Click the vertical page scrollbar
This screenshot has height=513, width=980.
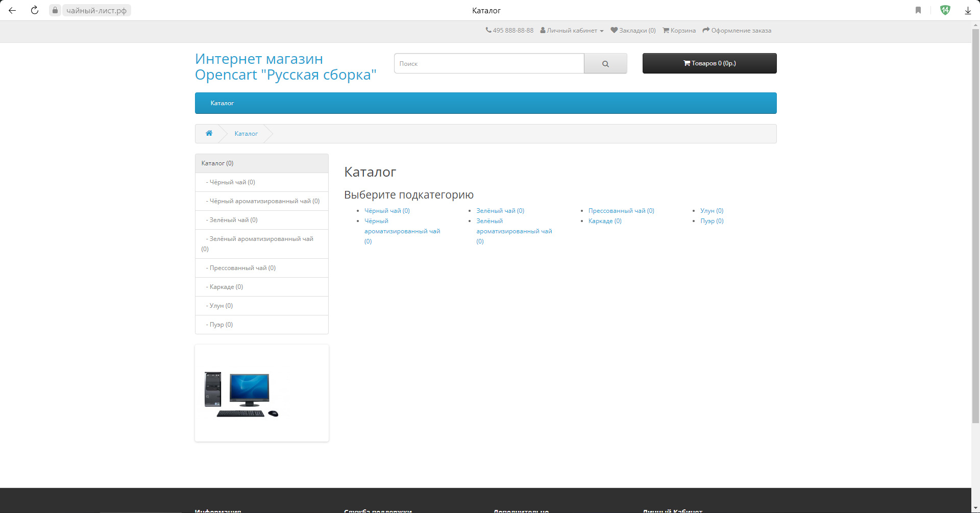pos(975,225)
